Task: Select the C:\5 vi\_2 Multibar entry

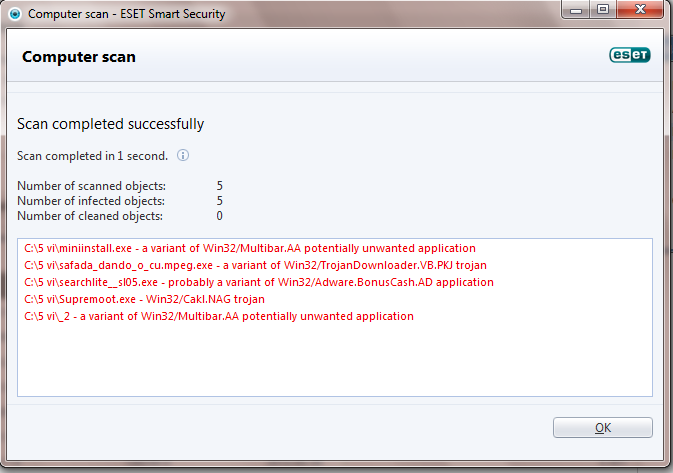Action: [219, 316]
